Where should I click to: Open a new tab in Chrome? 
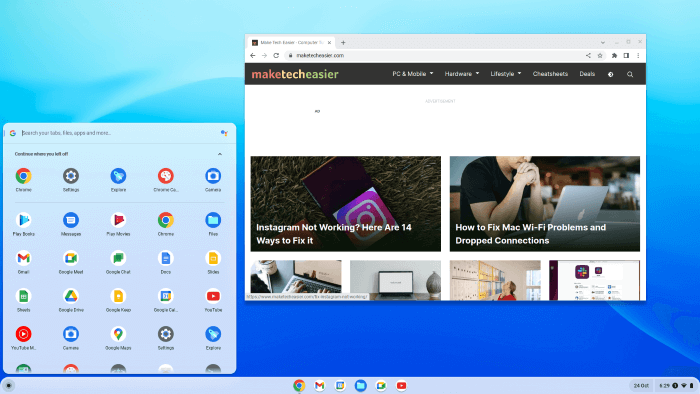coord(343,43)
